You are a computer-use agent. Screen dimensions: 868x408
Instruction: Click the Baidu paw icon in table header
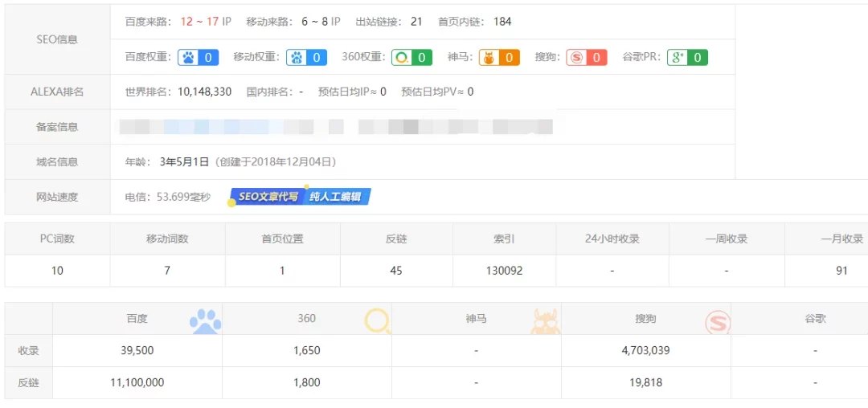(x=206, y=320)
